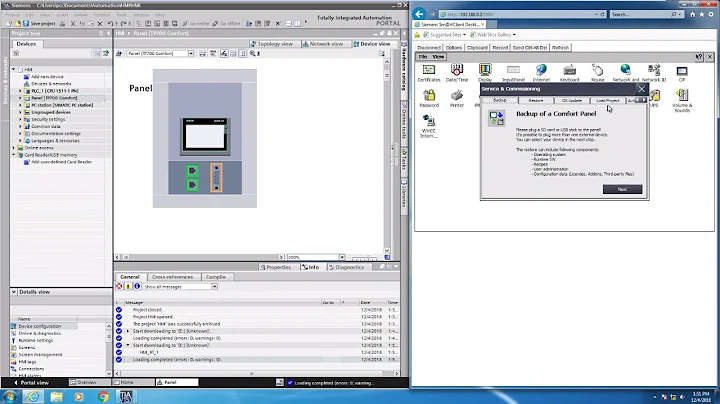Viewport: 720px width, 404px height.
Task: Select Online & diagnostics in Details view
Action: (x=39, y=333)
